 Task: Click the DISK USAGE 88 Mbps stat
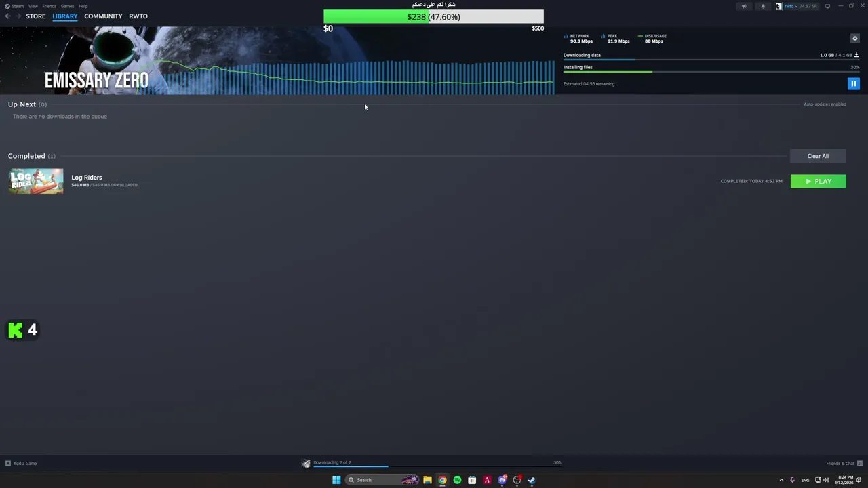point(652,39)
